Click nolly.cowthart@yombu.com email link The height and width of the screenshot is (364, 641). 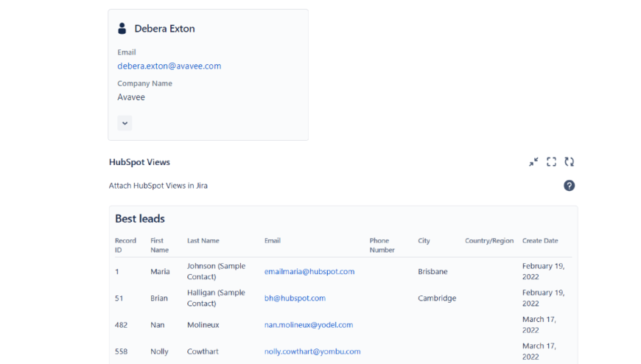tap(312, 351)
